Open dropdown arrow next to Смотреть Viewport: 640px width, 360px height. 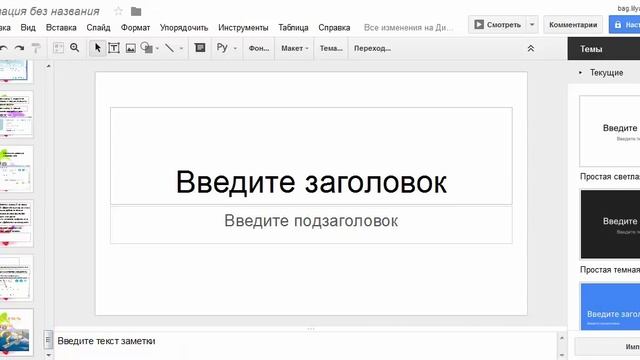532,24
